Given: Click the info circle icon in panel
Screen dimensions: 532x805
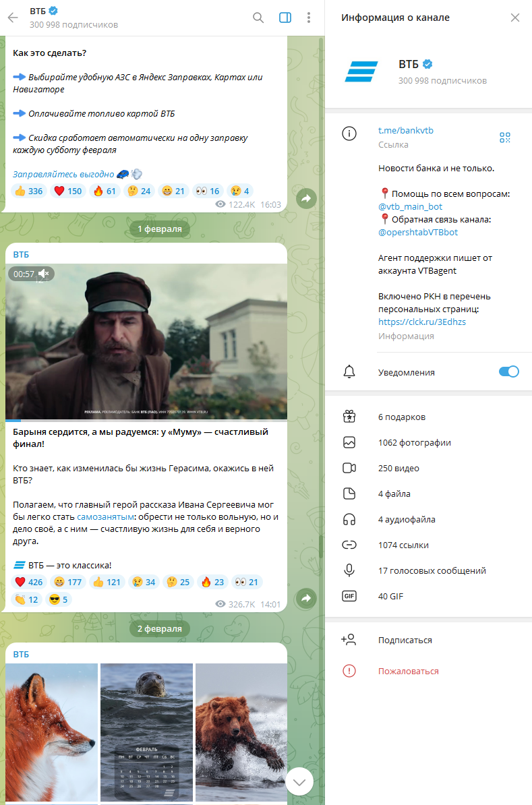Looking at the screenshot, I should [x=349, y=134].
